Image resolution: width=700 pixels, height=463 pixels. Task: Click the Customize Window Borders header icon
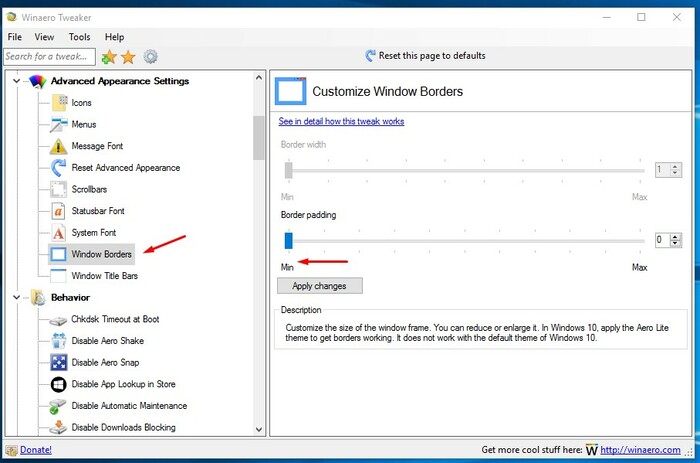click(291, 91)
